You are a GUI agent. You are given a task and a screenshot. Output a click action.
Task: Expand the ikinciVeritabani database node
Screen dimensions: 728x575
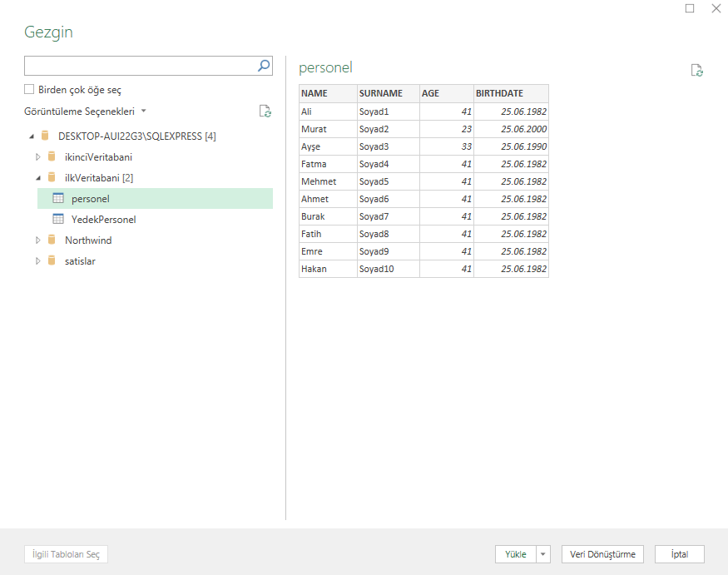point(38,157)
